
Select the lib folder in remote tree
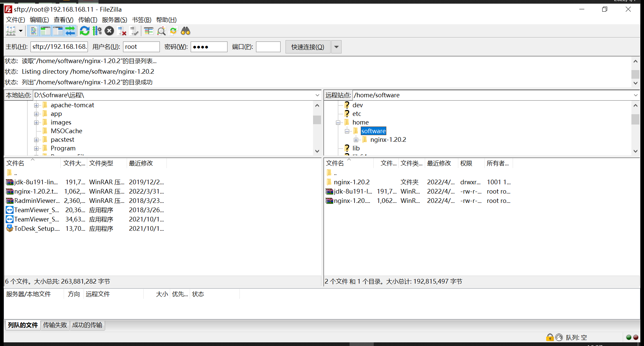pos(356,148)
